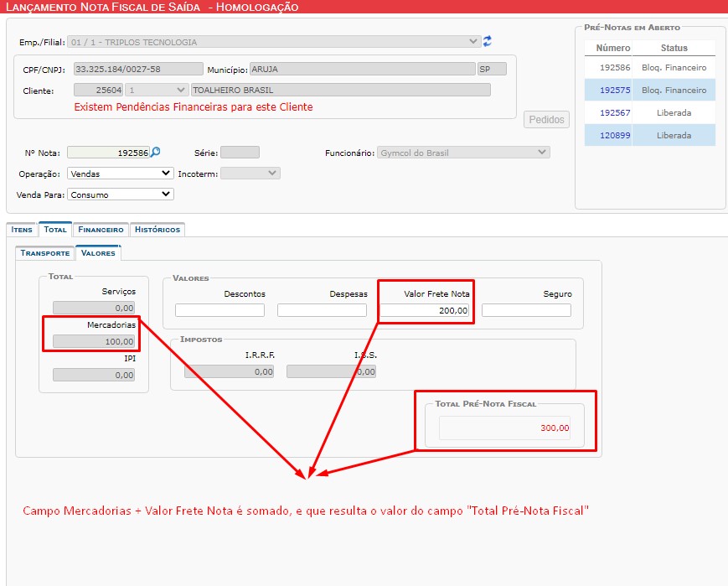The height and width of the screenshot is (586, 728).
Task: Click the Liberada status of 192567
Action: pos(674,113)
